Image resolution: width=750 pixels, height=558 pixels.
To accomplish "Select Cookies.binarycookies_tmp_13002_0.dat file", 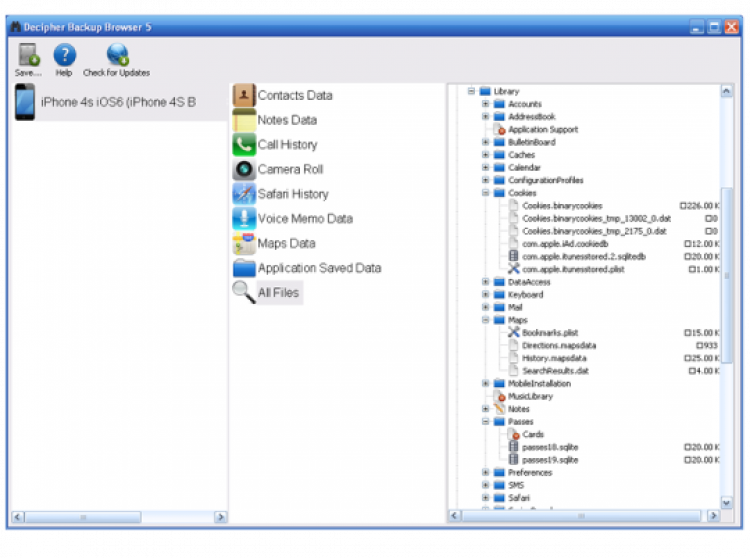I will (596, 218).
